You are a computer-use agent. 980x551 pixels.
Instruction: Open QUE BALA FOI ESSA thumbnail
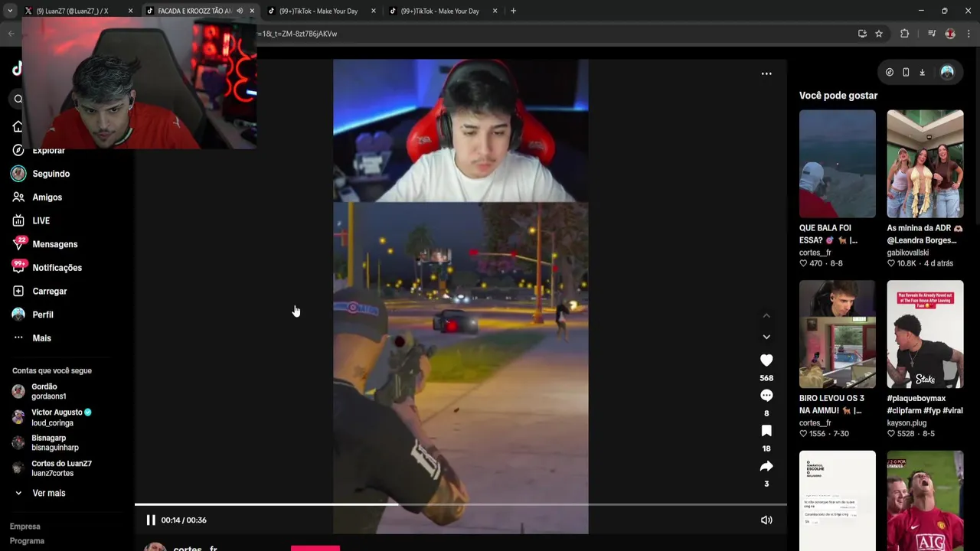click(838, 164)
